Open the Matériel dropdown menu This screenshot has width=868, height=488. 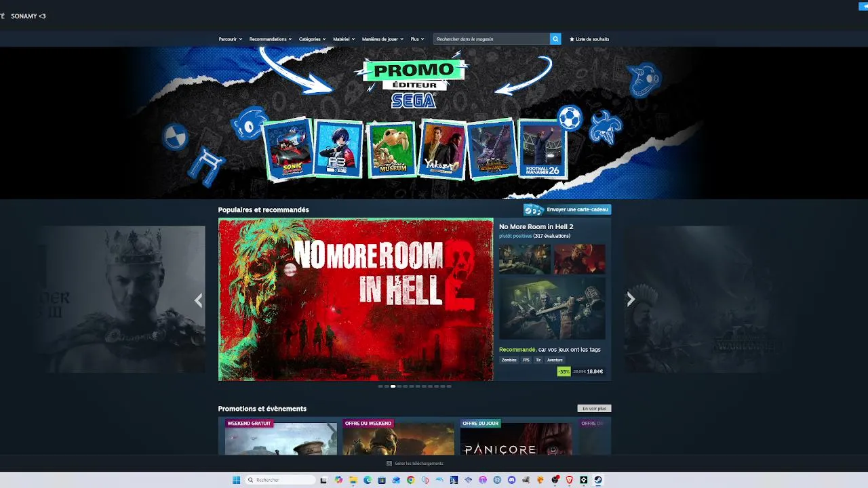click(x=344, y=39)
